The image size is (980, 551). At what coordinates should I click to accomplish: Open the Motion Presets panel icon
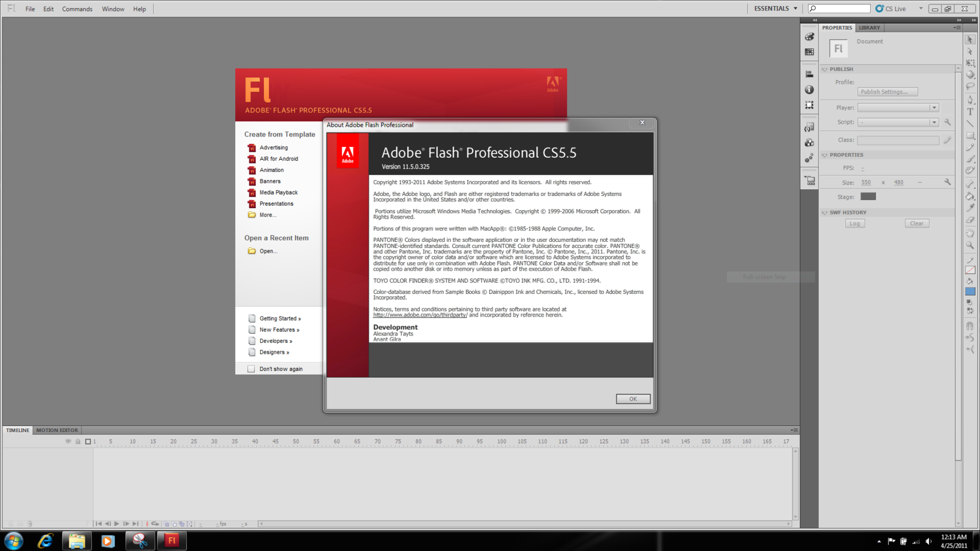click(810, 158)
